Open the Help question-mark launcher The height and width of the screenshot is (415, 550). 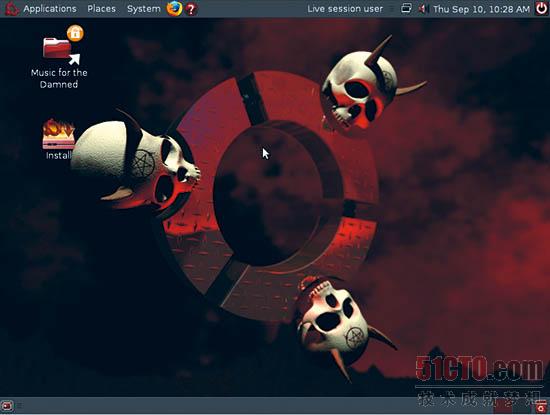pos(191,9)
